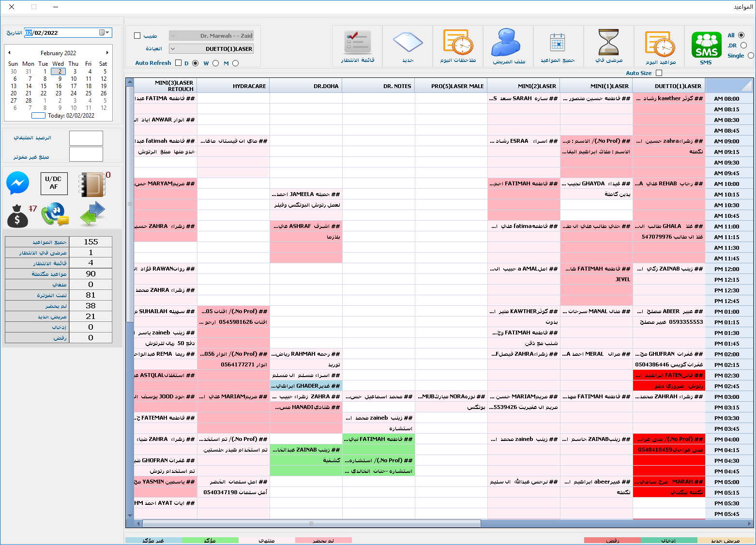Click the brown notebook icon
This screenshot has width=756, height=545.
(92, 184)
